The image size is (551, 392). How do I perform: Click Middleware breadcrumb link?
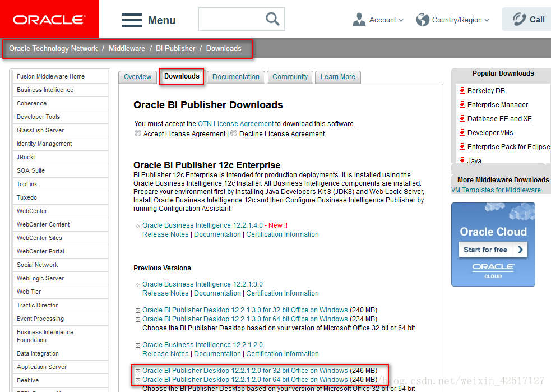point(127,49)
